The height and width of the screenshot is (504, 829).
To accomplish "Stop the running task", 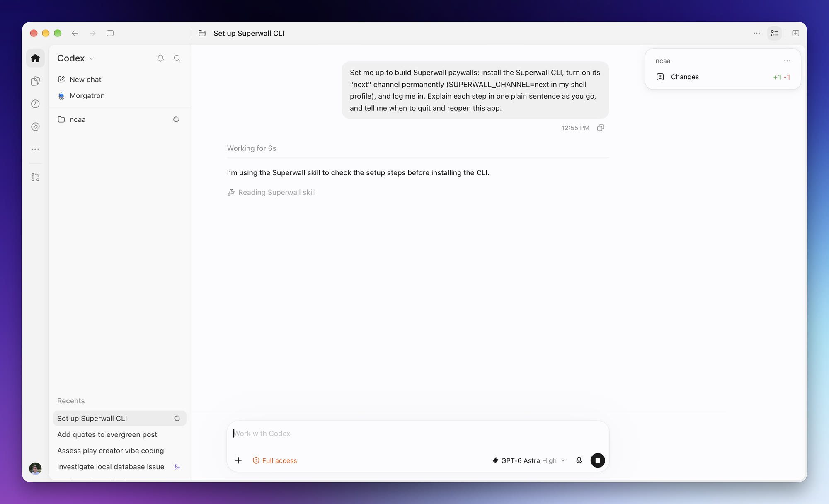I will 598,460.
